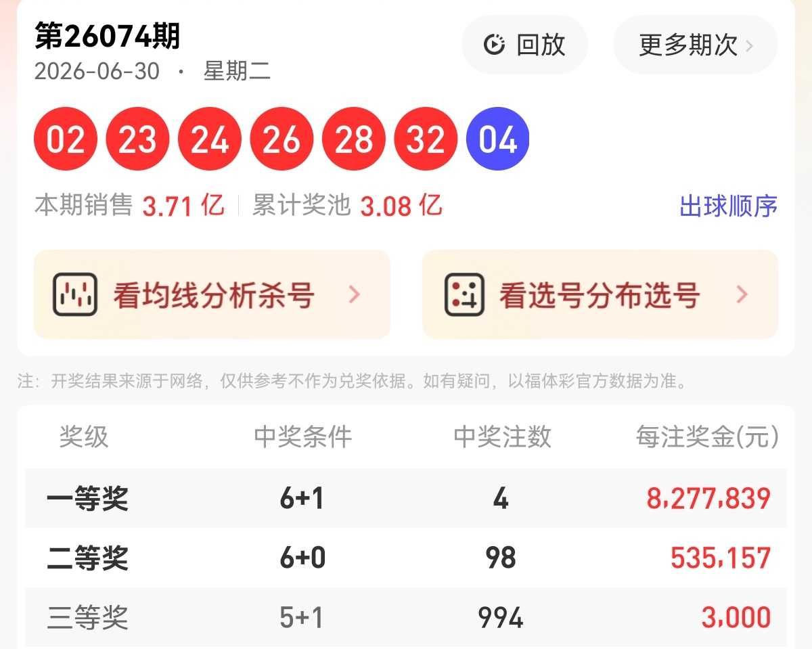This screenshot has width=812, height=649.
Task: Tap the 6+0 condition cell
Action: click(302, 558)
